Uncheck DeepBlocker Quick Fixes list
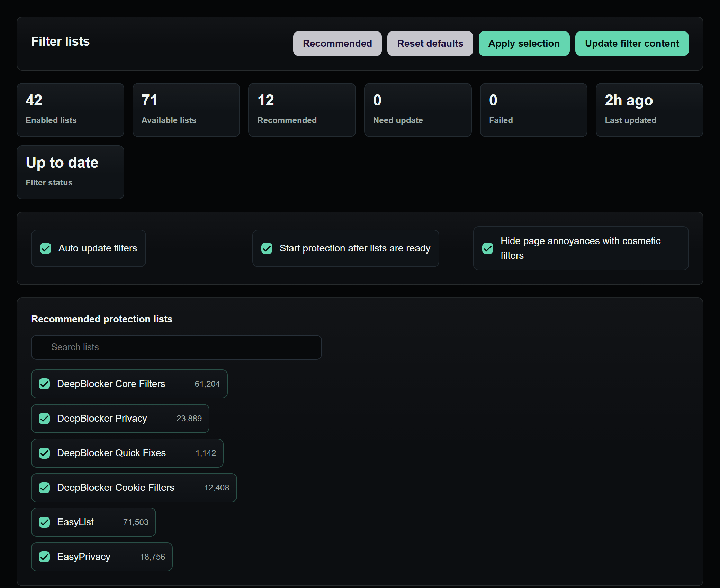 [44, 453]
